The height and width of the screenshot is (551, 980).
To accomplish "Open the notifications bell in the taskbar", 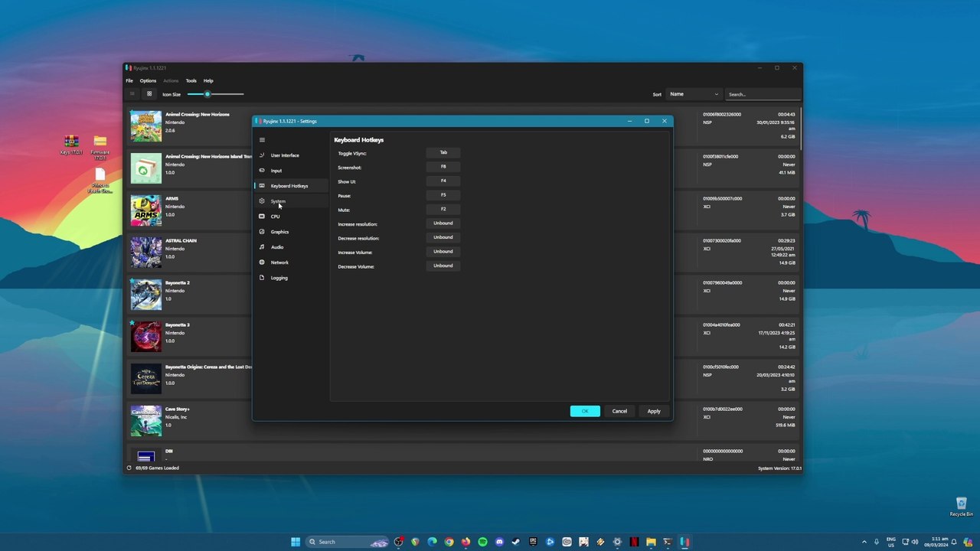I will coord(954,542).
